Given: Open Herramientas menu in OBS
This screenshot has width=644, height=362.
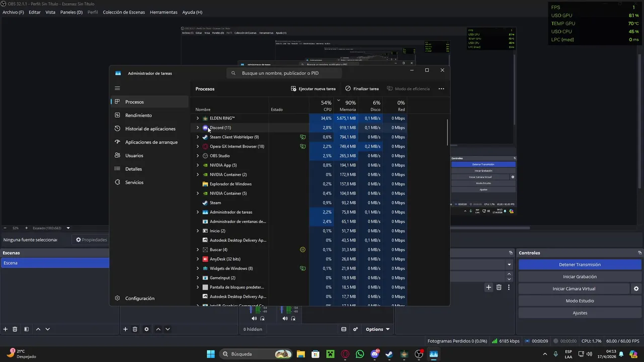Looking at the screenshot, I should (x=164, y=12).
